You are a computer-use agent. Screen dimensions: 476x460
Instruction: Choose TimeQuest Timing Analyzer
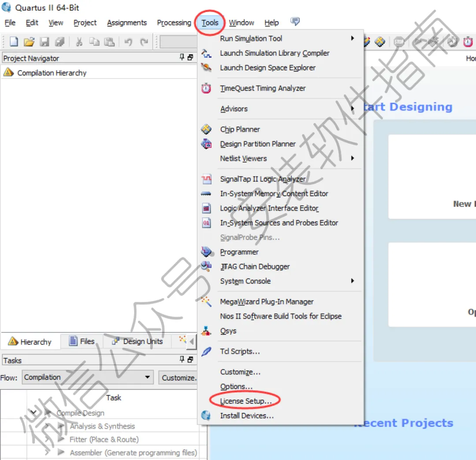[263, 88]
